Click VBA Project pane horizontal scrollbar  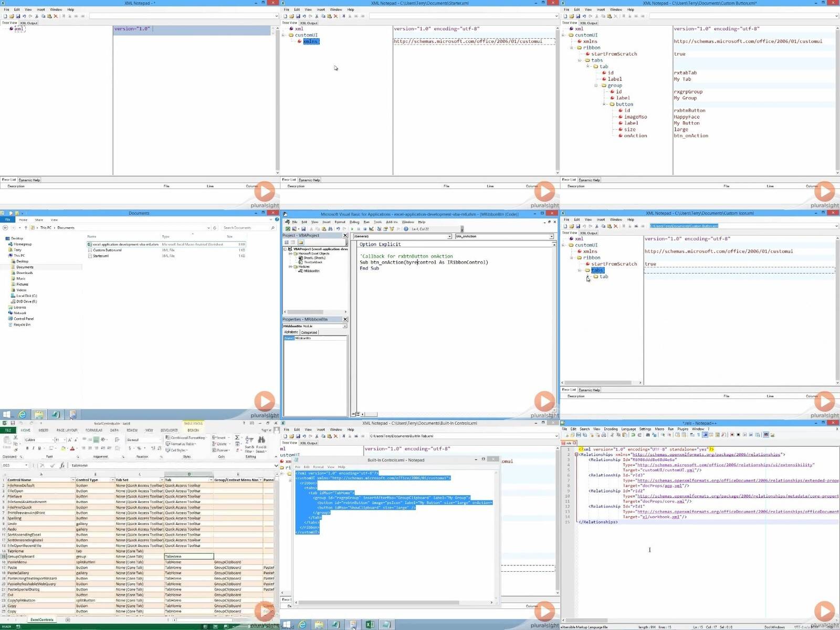pyautogui.click(x=315, y=312)
